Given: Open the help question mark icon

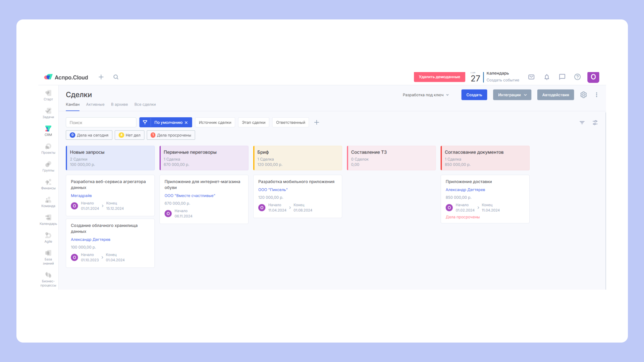Looking at the screenshot, I should pyautogui.click(x=577, y=77).
